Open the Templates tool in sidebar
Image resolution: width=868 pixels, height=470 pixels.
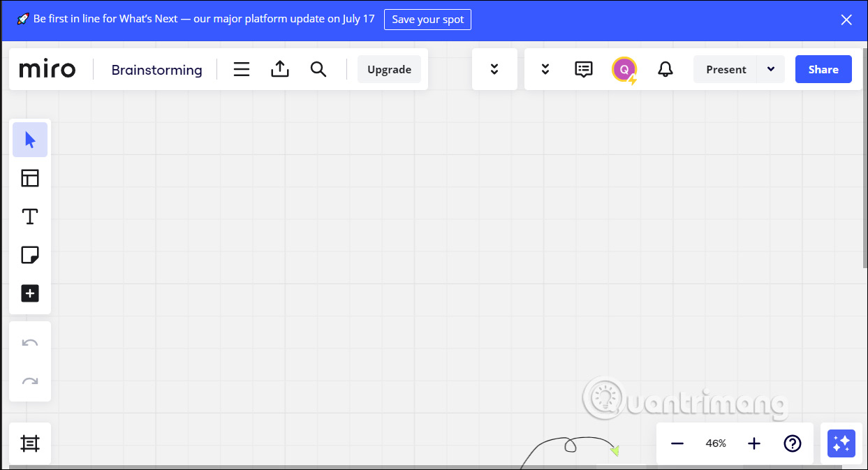(30, 179)
